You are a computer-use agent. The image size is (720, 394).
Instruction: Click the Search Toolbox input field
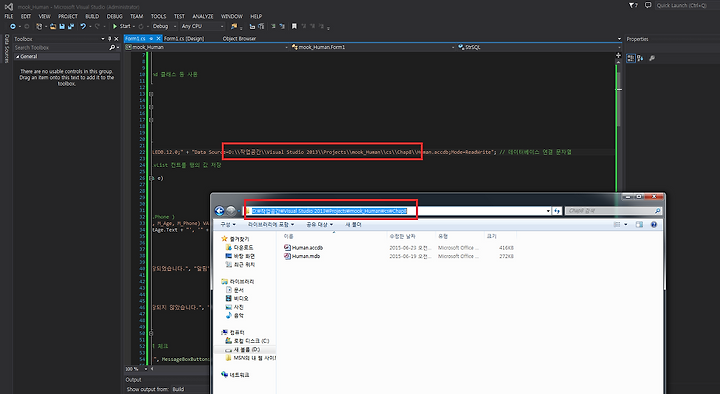coord(61,47)
